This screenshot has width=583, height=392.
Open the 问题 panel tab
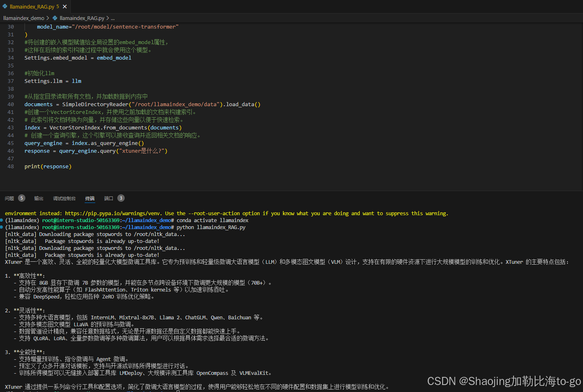pos(9,198)
